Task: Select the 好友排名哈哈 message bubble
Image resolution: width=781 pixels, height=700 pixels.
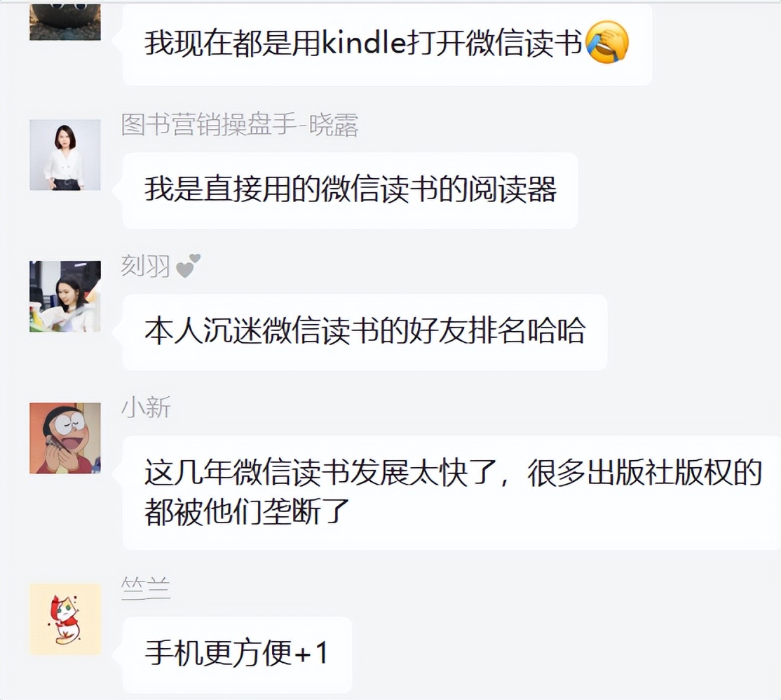Action: pyautogui.click(x=365, y=332)
